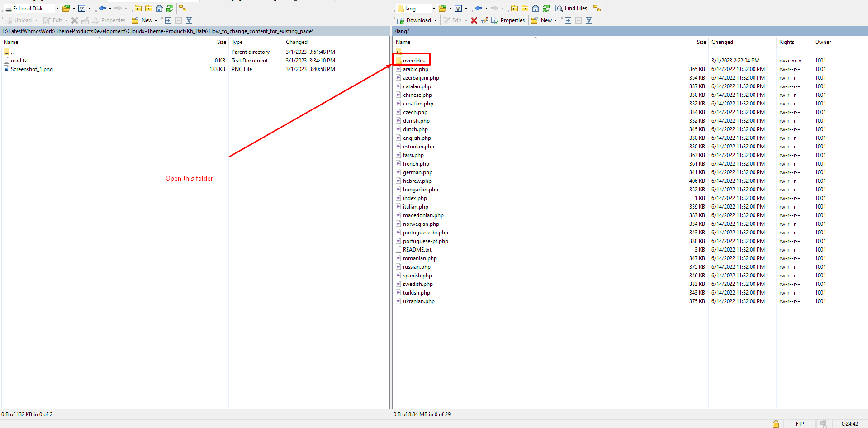Refresh the remote lang directory
The image size is (868, 428).
[546, 8]
